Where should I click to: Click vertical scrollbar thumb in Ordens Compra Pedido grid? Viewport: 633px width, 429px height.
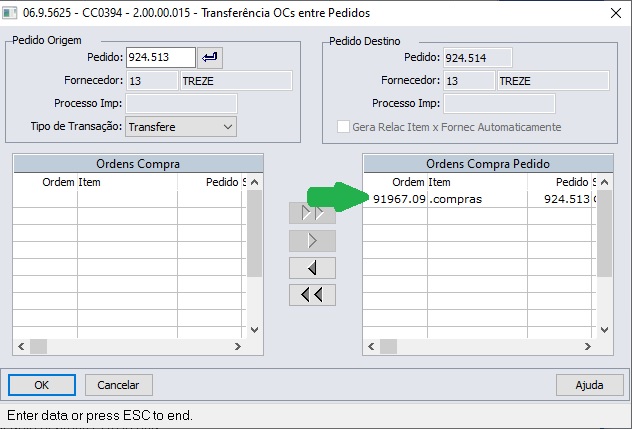point(604,233)
